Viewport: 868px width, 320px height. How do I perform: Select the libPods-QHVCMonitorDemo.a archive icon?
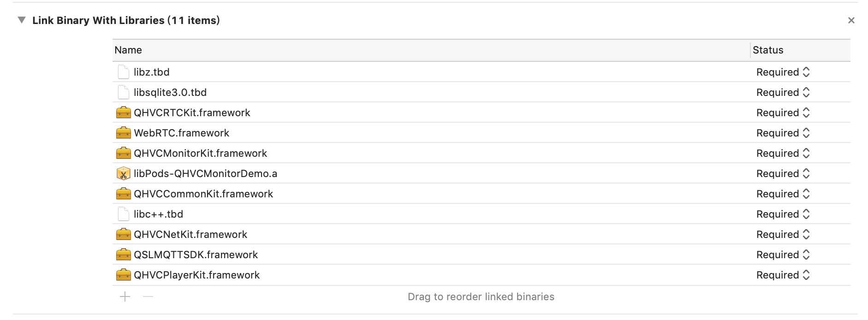pos(123,173)
